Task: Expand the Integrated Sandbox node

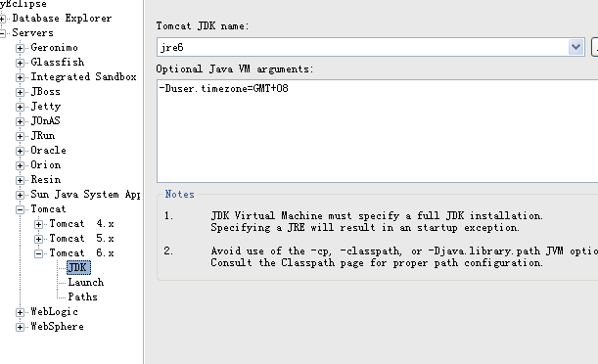Action: pos(20,77)
